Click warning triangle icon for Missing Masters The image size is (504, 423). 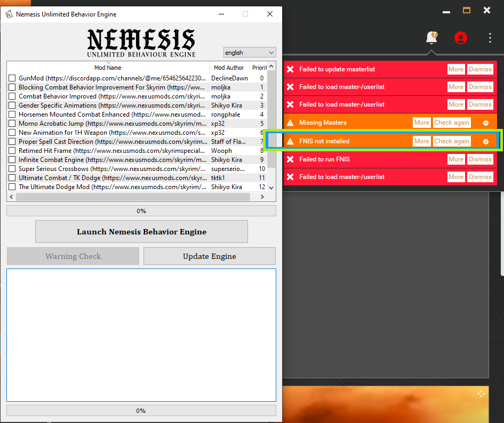[290, 123]
